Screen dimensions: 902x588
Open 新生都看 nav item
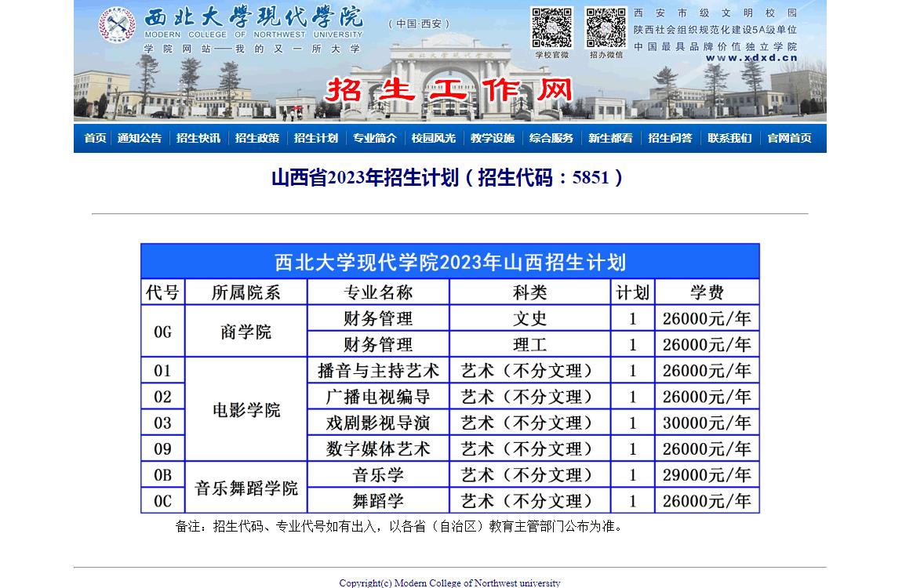(x=609, y=139)
